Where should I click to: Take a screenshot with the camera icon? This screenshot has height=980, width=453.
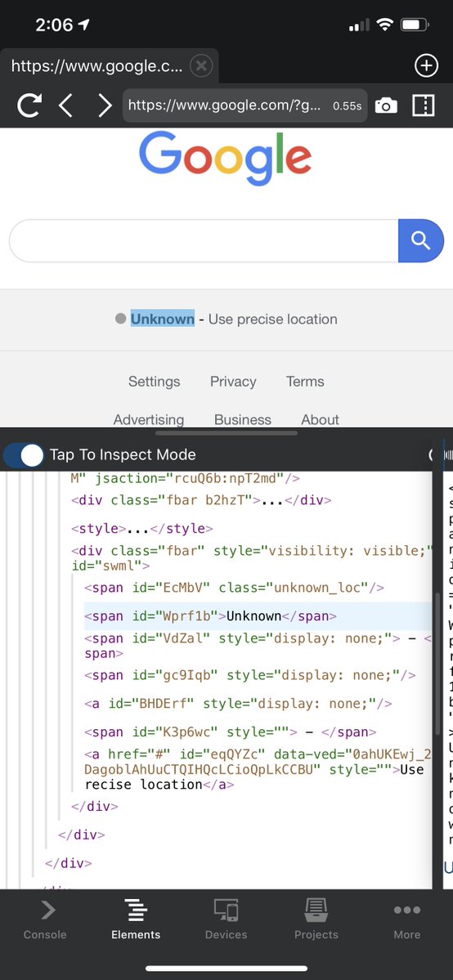coord(386,105)
